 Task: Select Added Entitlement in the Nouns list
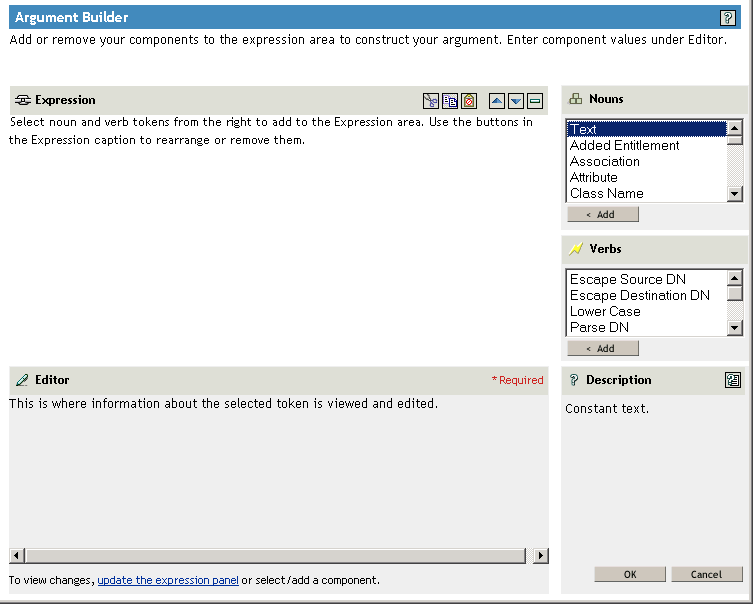[x=646, y=145]
